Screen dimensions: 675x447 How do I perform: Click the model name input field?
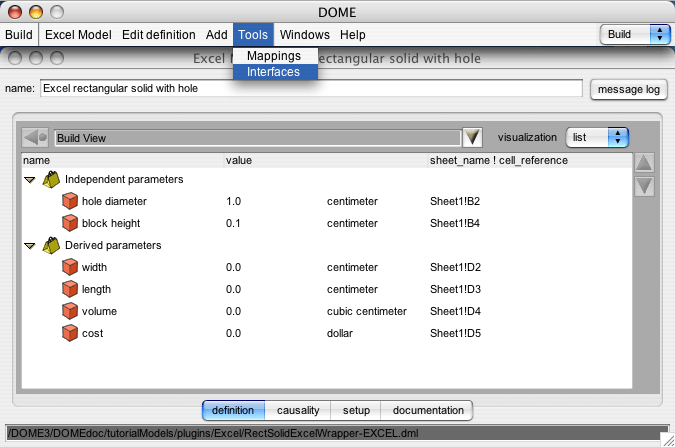[x=311, y=88]
